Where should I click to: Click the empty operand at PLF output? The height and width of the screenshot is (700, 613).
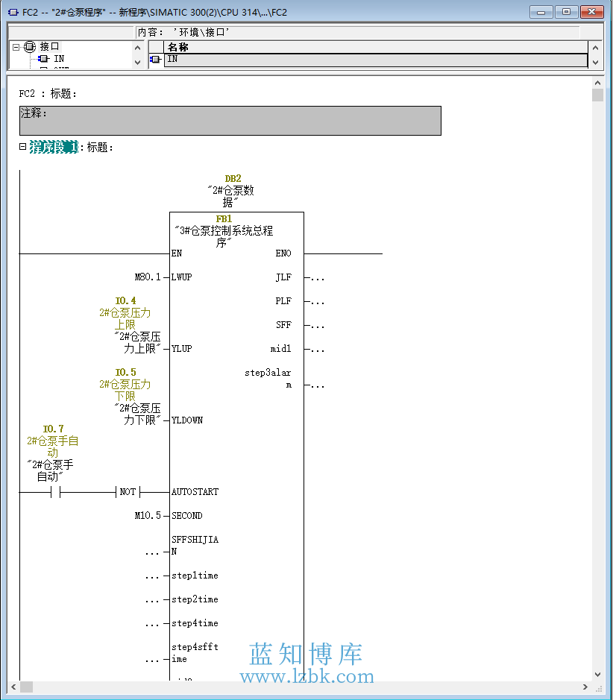pyautogui.click(x=318, y=303)
